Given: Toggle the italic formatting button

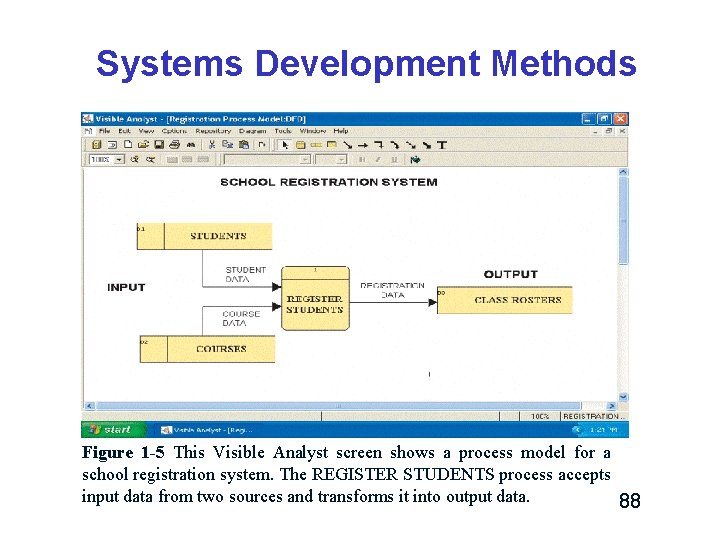Looking at the screenshot, I should point(378,159).
